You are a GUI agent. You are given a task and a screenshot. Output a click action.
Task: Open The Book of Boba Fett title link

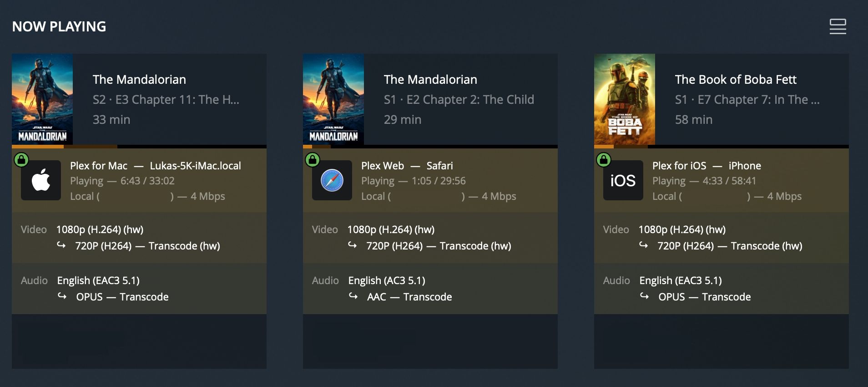click(736, 80)
